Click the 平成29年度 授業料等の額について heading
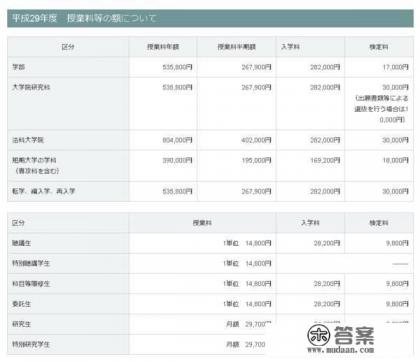The height and width of the screenshot is (362, 420). click(x=84, y=18)
